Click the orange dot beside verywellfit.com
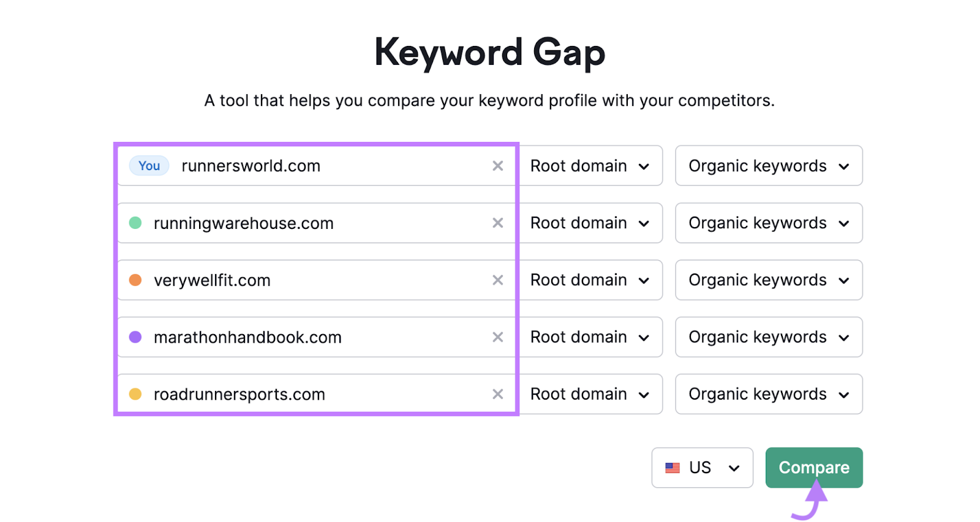This screenshot has height=522, width=980. (x=135, y=280)
